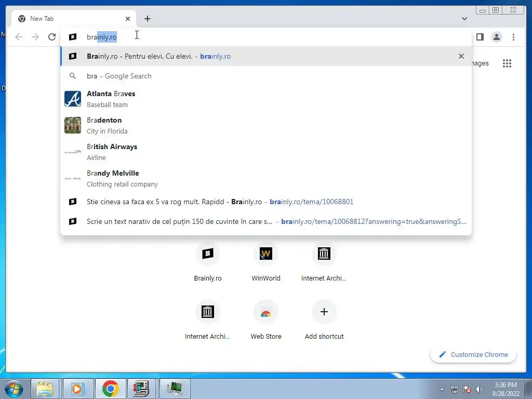Close the New Tab tab
Image resolution: width=532 pixels, height=399 pixels.
(x=128, y=19)
